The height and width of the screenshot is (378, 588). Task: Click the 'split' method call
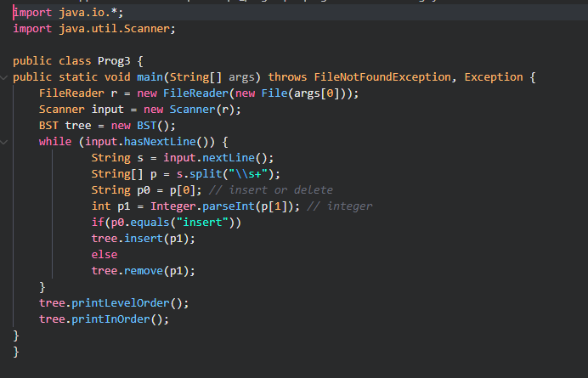point(206,173)
